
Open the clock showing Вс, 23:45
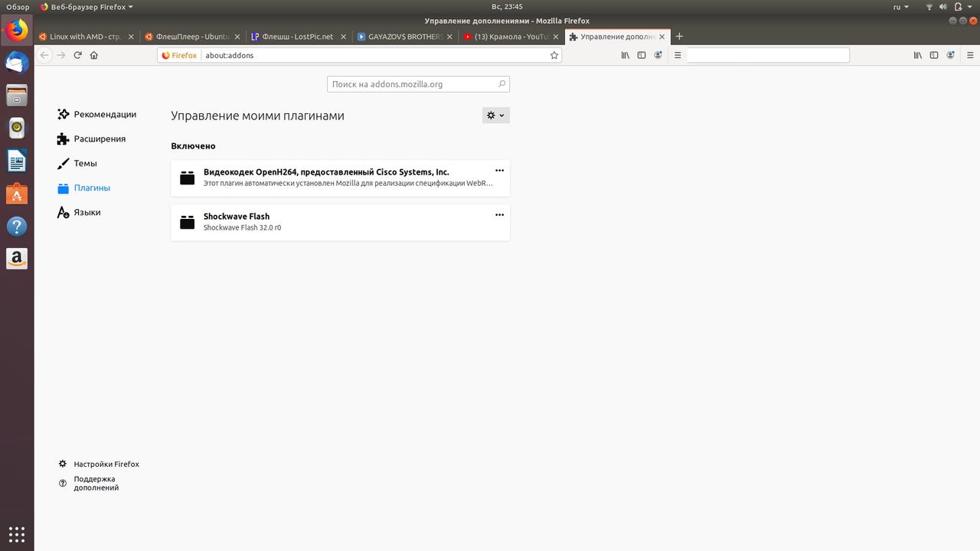[x=507, y=7]
